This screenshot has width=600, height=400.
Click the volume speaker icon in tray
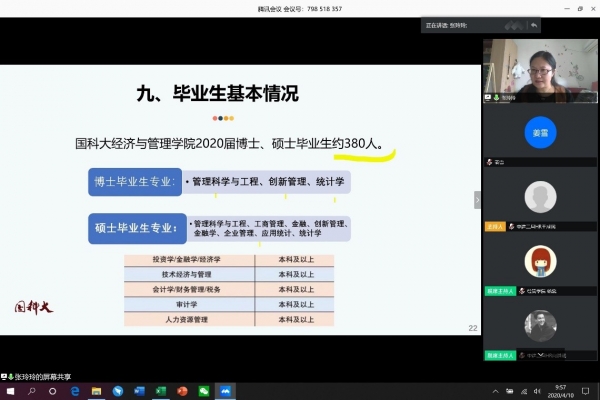coord(537,391)
